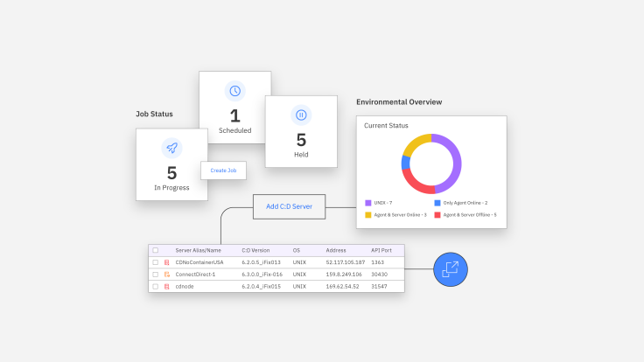Click the clock icon above Scheduled
The width and height of the screenshot is (644, 362).
(x=234, y=91)
